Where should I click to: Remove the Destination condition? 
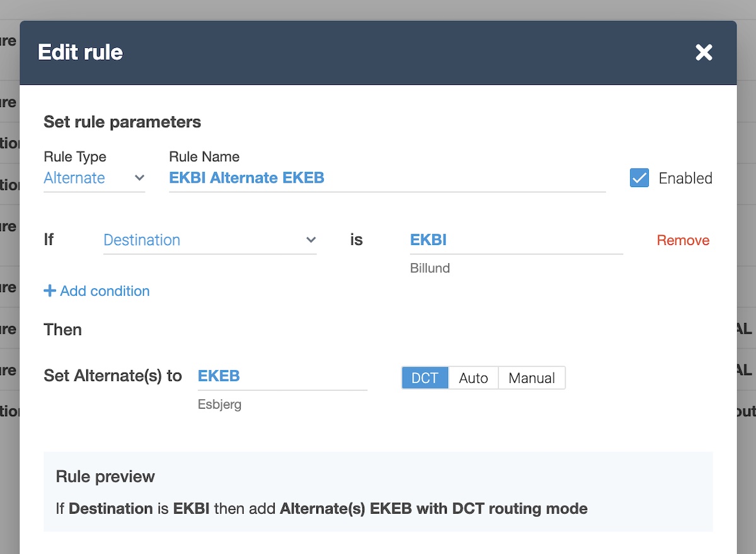[683, 240]
